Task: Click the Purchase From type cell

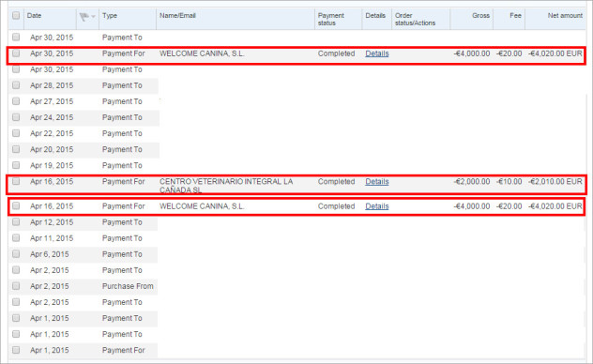Action: [x=128, y=286]
